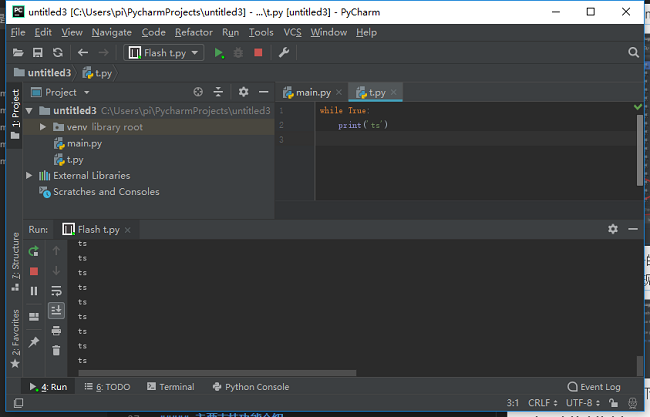The height and width of the screenshot is (417, 650).
Task: Open the Terminal tool window
Action: coord(171,387)
